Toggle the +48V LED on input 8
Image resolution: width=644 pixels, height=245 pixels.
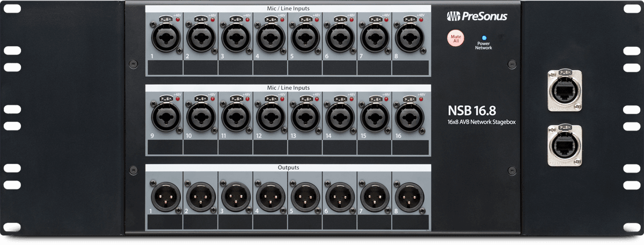click(x=422, y=19)
